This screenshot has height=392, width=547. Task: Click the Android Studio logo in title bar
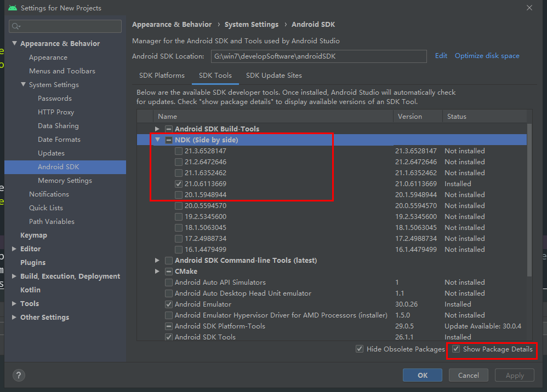[14, 8]
